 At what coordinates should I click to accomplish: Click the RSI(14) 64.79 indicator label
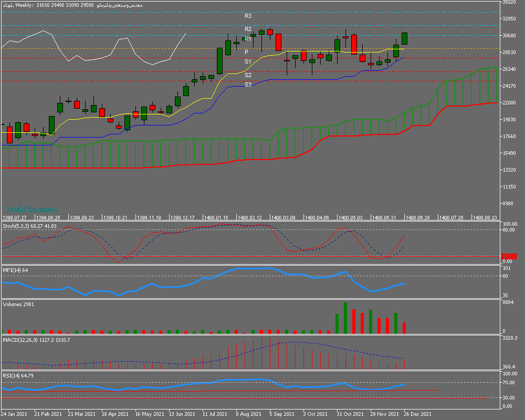pos(18,376)
